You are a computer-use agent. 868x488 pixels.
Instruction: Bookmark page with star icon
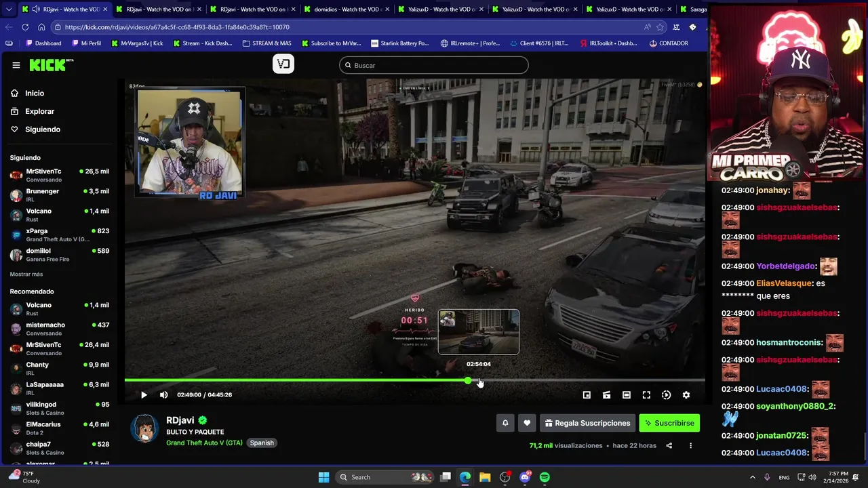click(x=660, y=27)
